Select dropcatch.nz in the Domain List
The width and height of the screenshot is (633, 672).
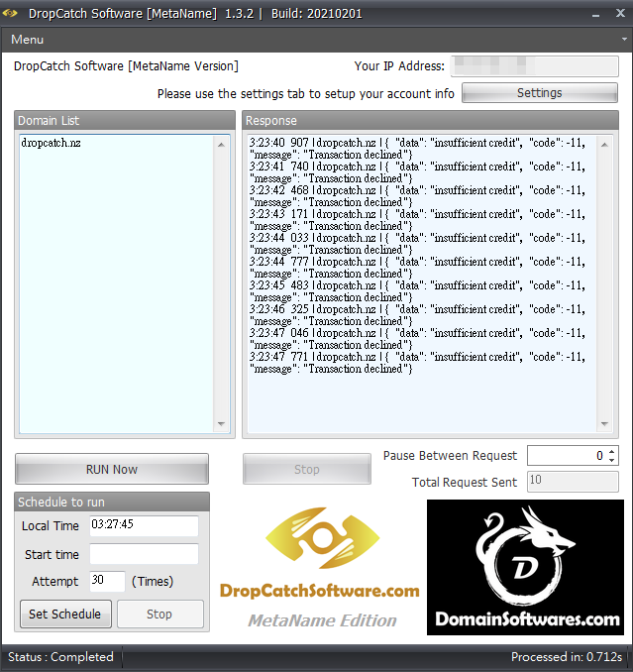(51, 143)
